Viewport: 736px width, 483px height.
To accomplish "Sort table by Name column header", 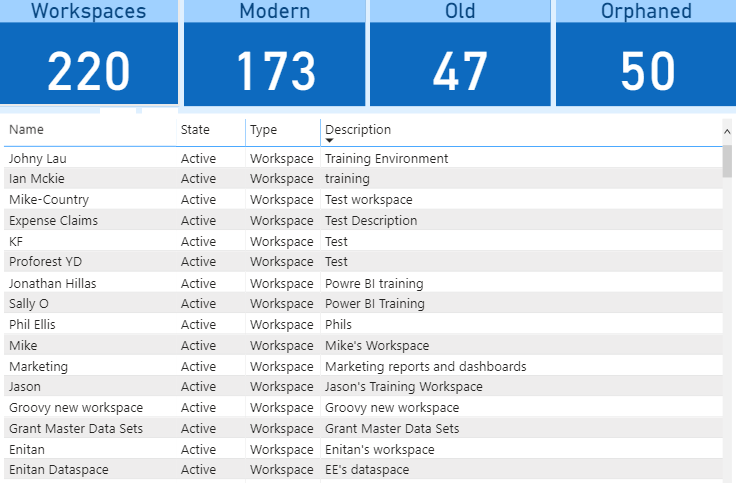I will 27,130.
